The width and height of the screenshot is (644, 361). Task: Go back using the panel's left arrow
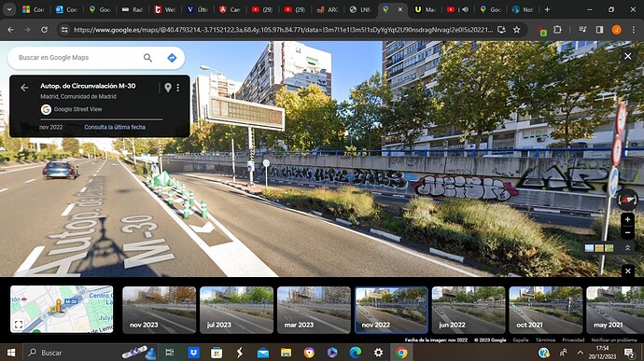[24, 88]
